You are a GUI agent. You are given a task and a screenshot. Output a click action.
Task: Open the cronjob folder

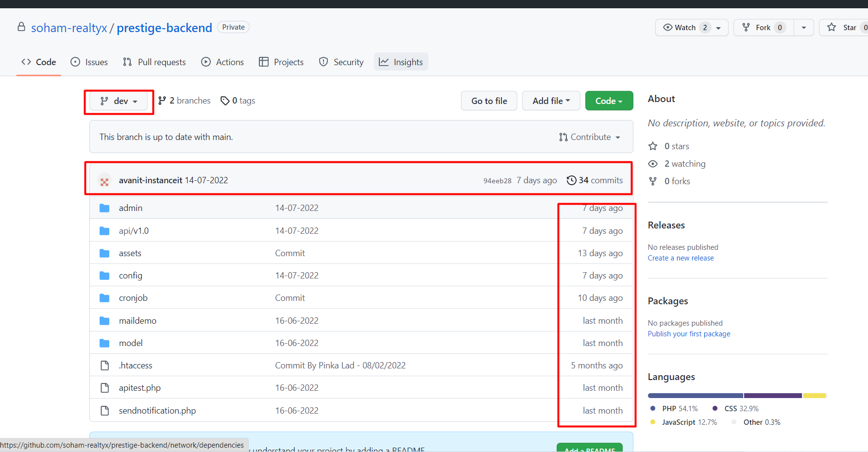(133, 298)
